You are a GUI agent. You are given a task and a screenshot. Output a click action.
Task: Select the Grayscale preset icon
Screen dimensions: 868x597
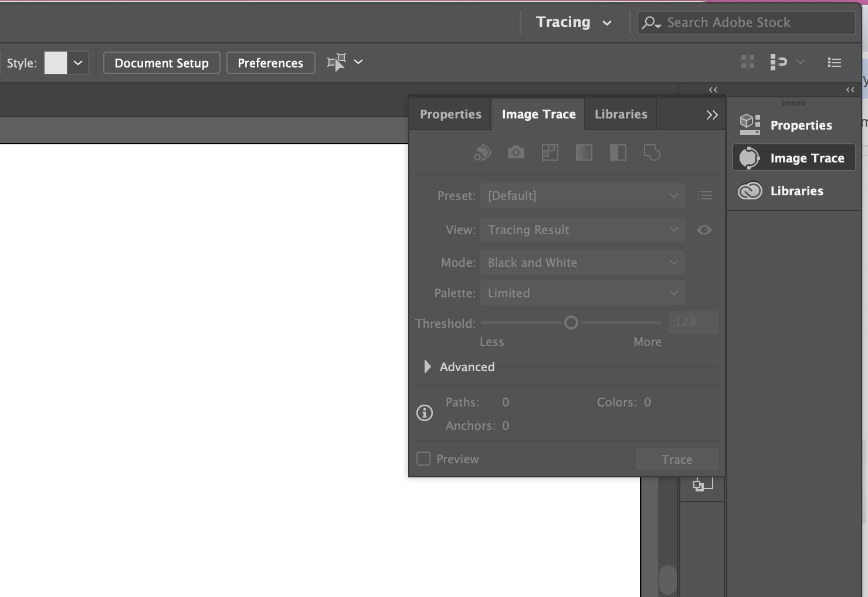(x=584, y=153)
